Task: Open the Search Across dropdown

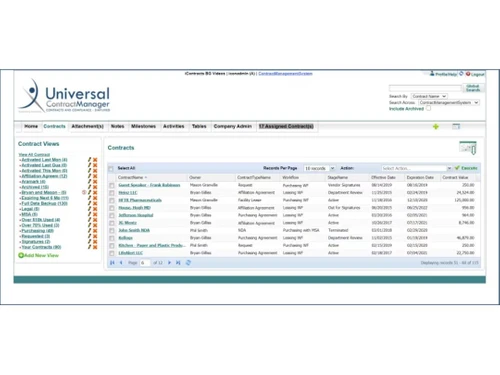Action: 449,102
